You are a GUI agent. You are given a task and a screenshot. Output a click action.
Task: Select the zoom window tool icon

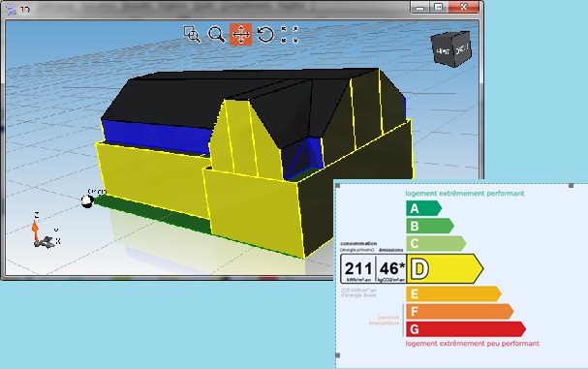[x=192, y=35]
